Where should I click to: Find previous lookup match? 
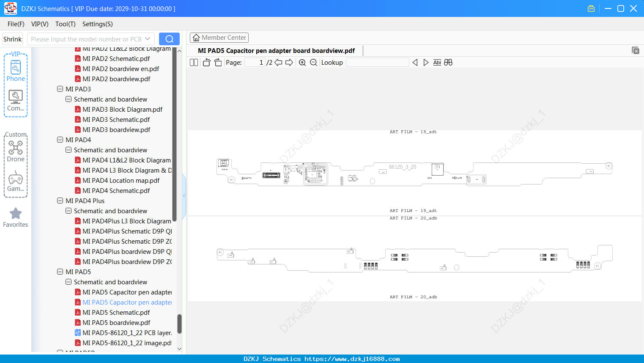pos(415,63)
